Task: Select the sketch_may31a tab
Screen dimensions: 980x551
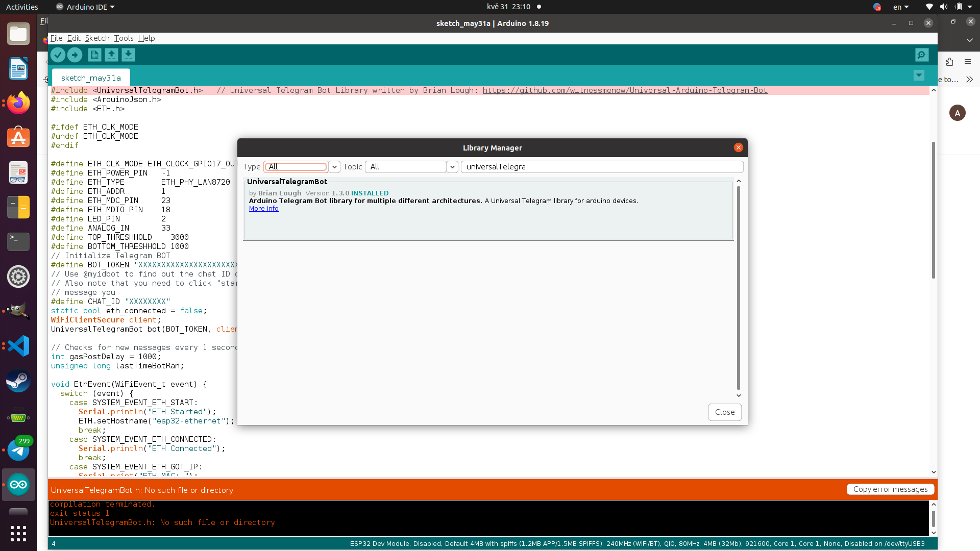Action: (91, 78)
